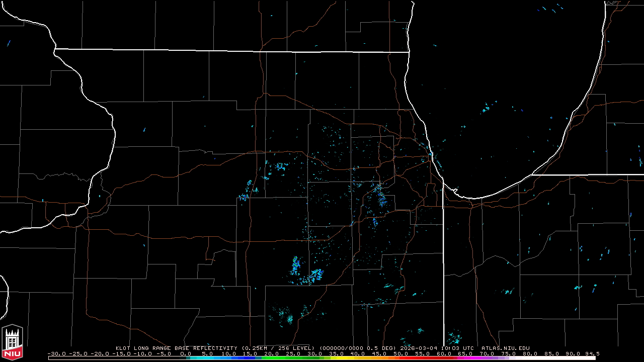Screen dimensions: 644x362
Task: Click the ATLAS.NIU.EDU text link
Action: pyautogui.click(x=505, y=348)
